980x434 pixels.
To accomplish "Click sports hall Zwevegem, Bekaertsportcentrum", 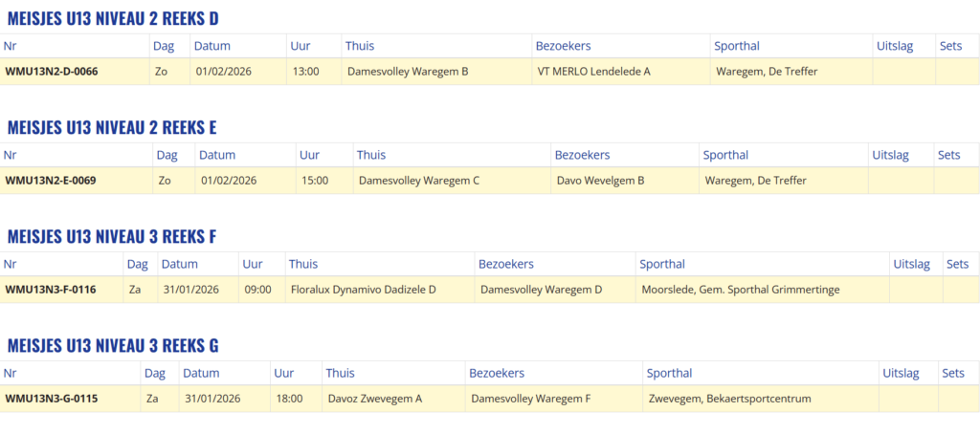I will [729, 398].
